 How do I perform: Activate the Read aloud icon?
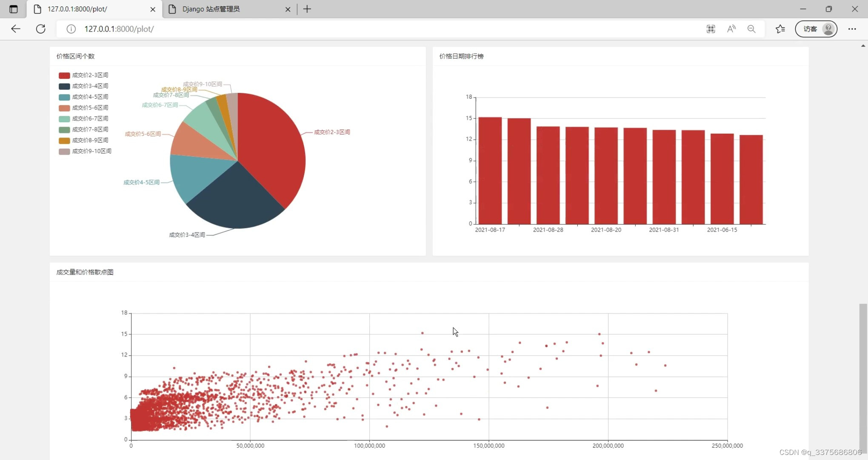click(731, 29)
